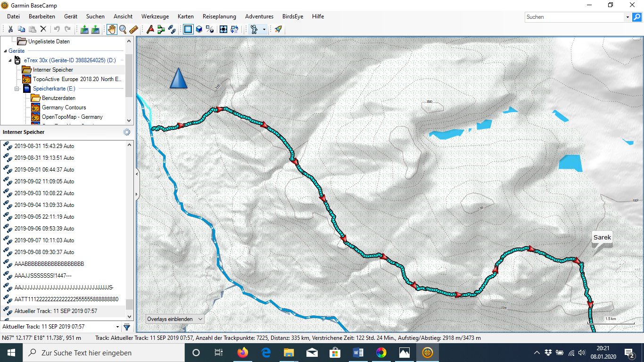The image size is (644, 362).
Task: Select the Zoom magnifier tool
Action: coord(123,29)
